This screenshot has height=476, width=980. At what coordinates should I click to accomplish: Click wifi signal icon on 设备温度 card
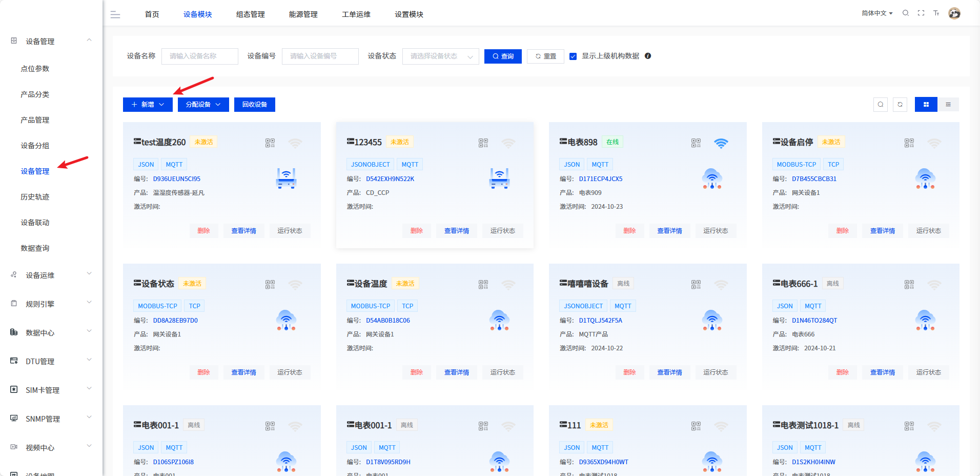(508, 284)
